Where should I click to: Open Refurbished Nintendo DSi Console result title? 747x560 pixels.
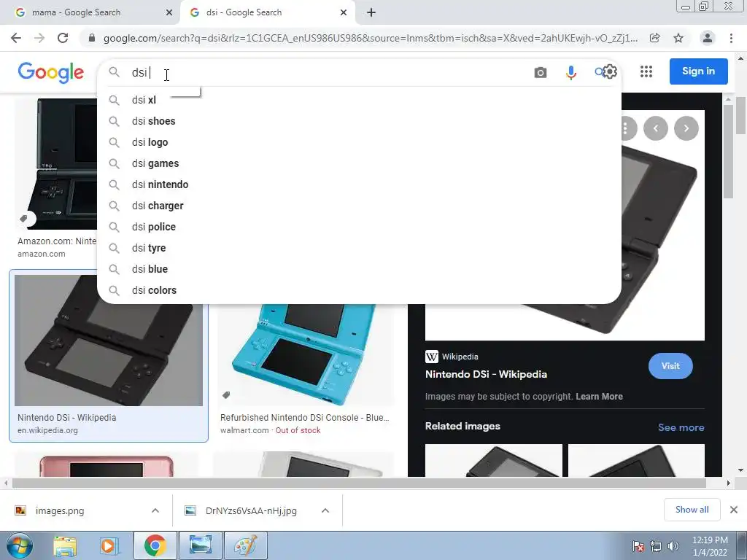pyautogui.click(x=304, y=417)
